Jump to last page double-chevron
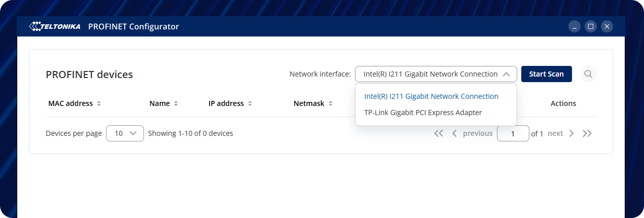 [587, 133]
